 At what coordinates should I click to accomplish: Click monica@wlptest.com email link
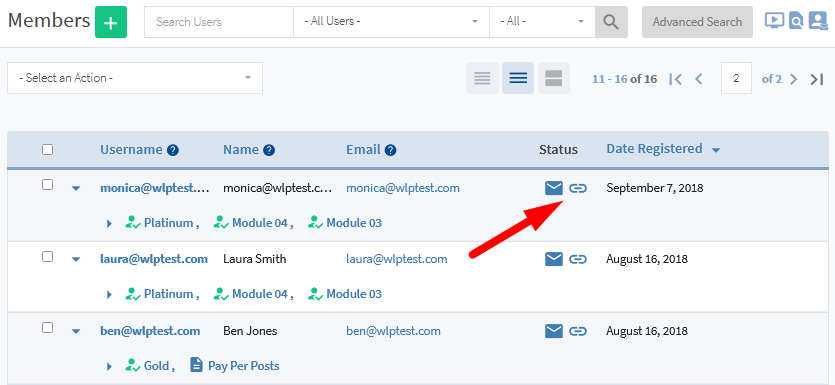pyautogui.click(x=403, y=188)
